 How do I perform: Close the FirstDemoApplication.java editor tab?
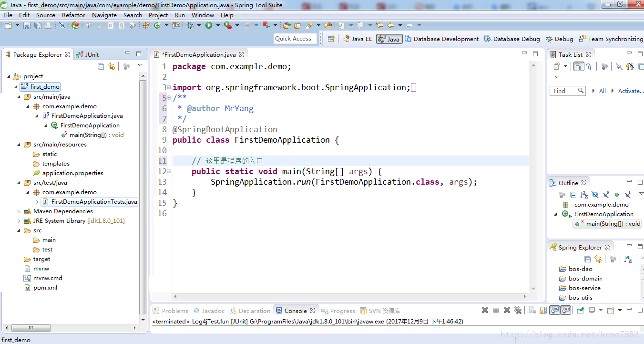[242, 54]
